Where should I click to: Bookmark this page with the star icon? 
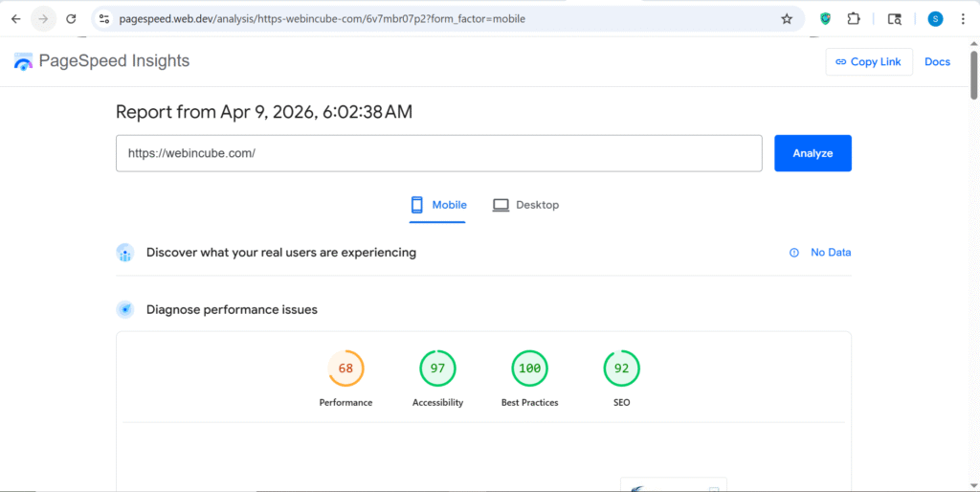(787, 19)
